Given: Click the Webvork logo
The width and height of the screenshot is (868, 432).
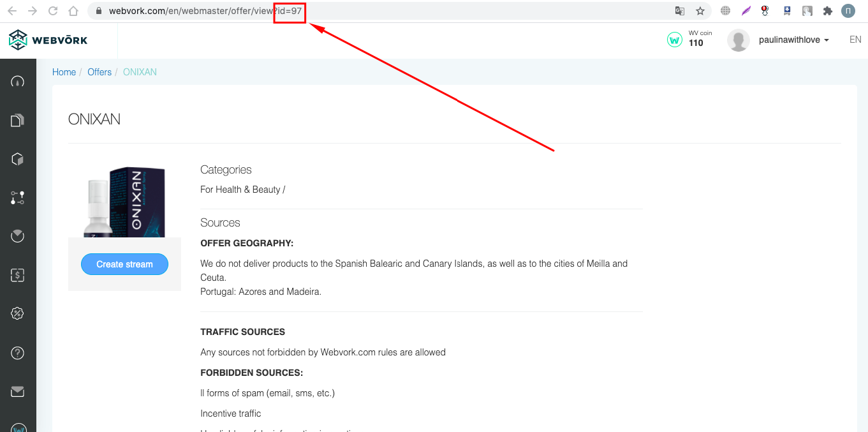Looking at the screenshot, I should pyautogui.click(x=48, y=40).
